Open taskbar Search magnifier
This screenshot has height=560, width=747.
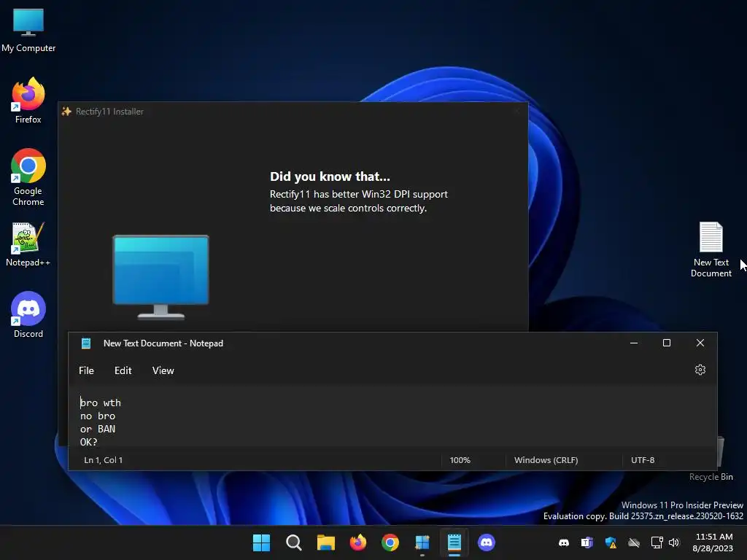point(293,542)
